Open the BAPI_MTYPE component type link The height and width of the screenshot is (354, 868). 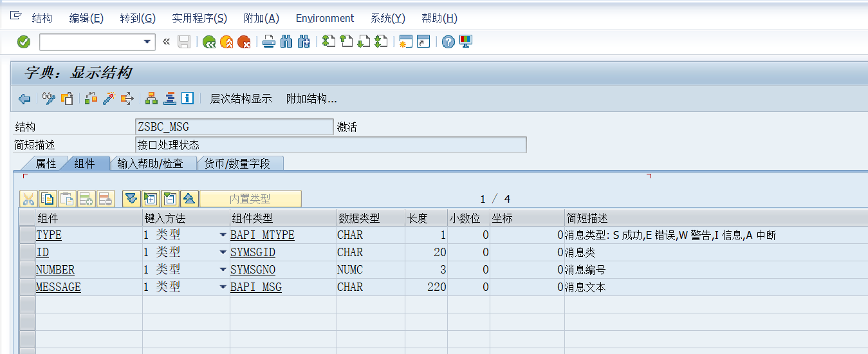coord(263,235)
